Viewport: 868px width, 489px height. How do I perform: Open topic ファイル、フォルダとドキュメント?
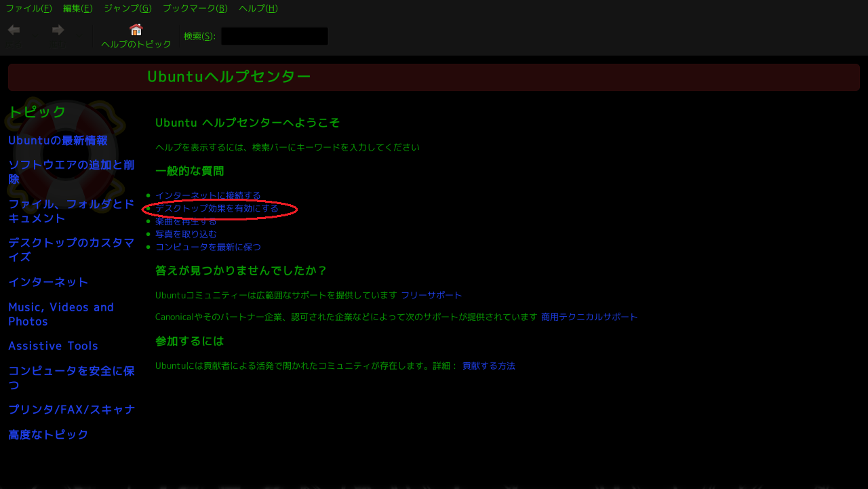(x=71, y=211)
